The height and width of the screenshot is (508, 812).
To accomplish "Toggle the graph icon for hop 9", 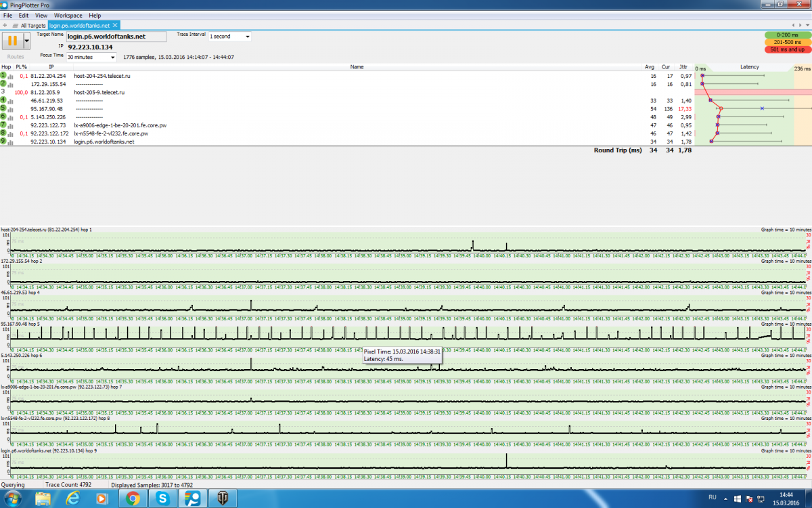I will [11, 142].
